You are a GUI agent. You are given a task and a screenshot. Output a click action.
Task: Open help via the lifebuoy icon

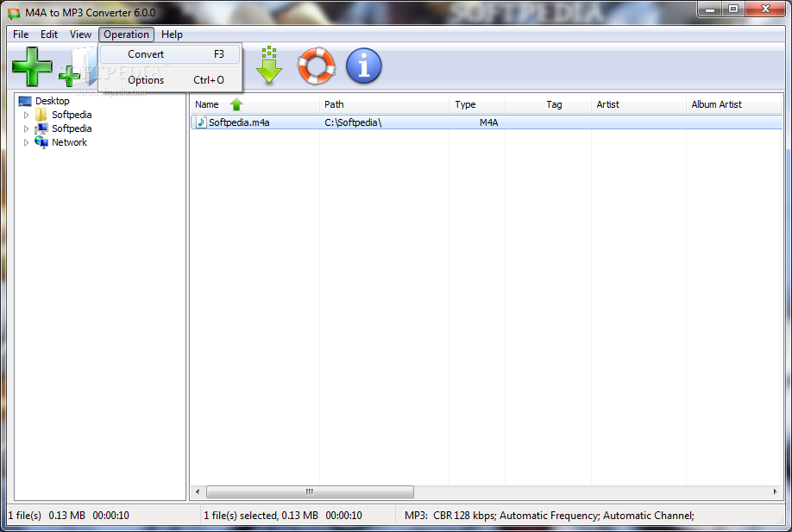(316, 66)
